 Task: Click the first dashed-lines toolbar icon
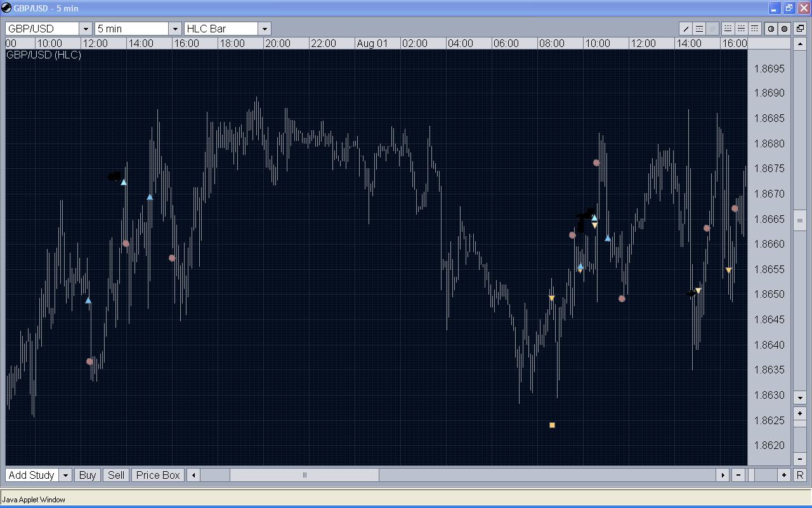point(728,29)
